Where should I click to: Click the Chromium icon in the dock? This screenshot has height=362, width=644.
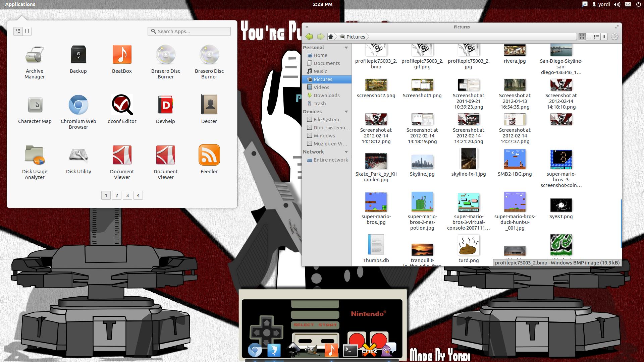[x=255, y=350]
